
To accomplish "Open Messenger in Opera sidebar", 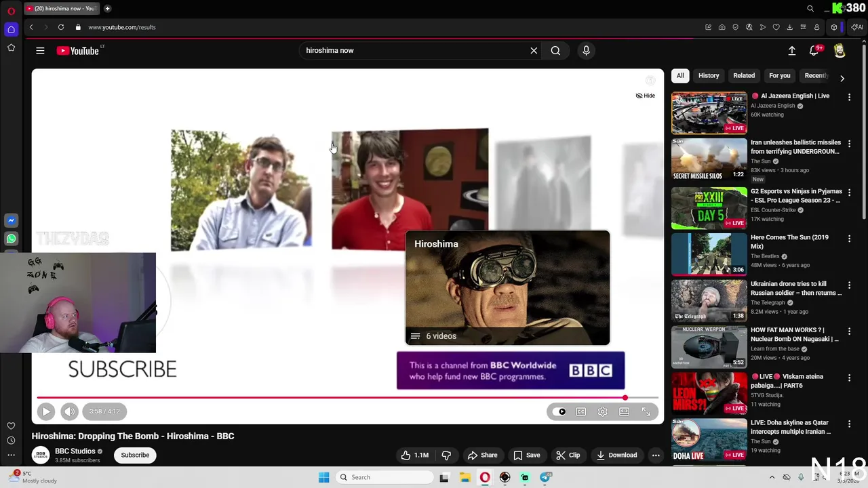I will click(x=11, y=221).
